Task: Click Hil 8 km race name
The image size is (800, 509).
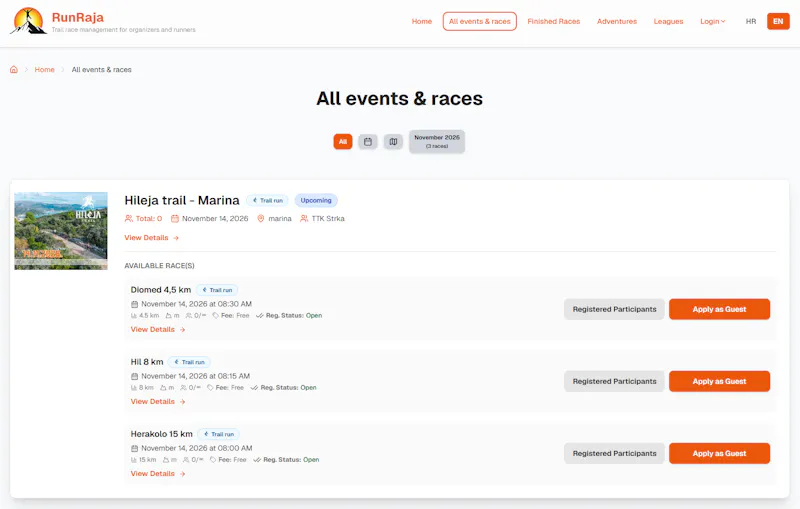Action: 147,362
